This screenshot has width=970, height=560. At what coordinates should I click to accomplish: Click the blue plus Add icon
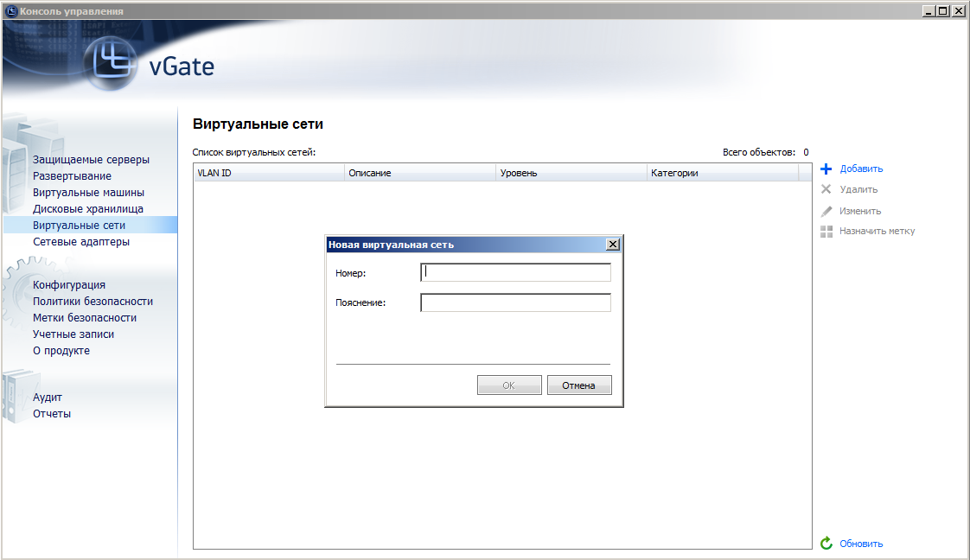[826, 169]
